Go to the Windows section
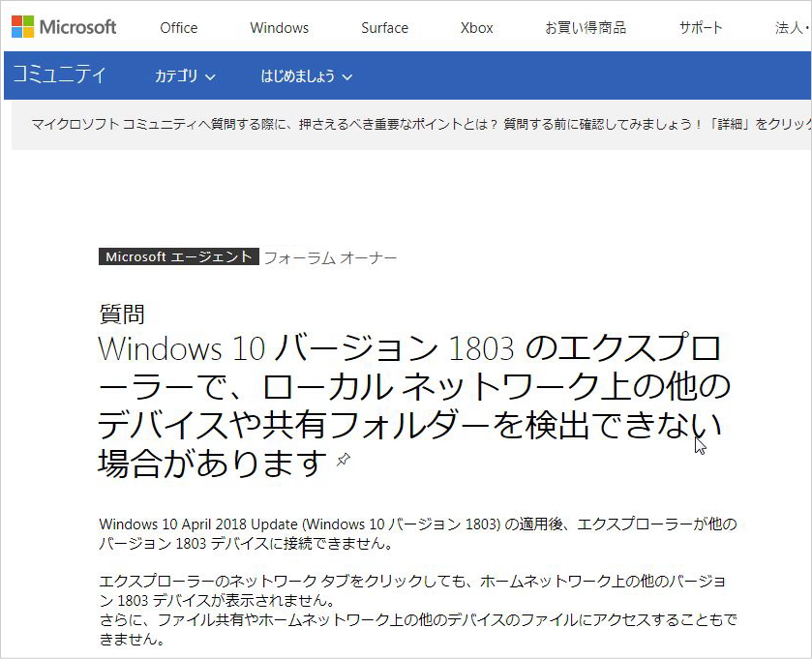Image resolution: width=812 pixels, height=659 pixels. pos(279,28)
